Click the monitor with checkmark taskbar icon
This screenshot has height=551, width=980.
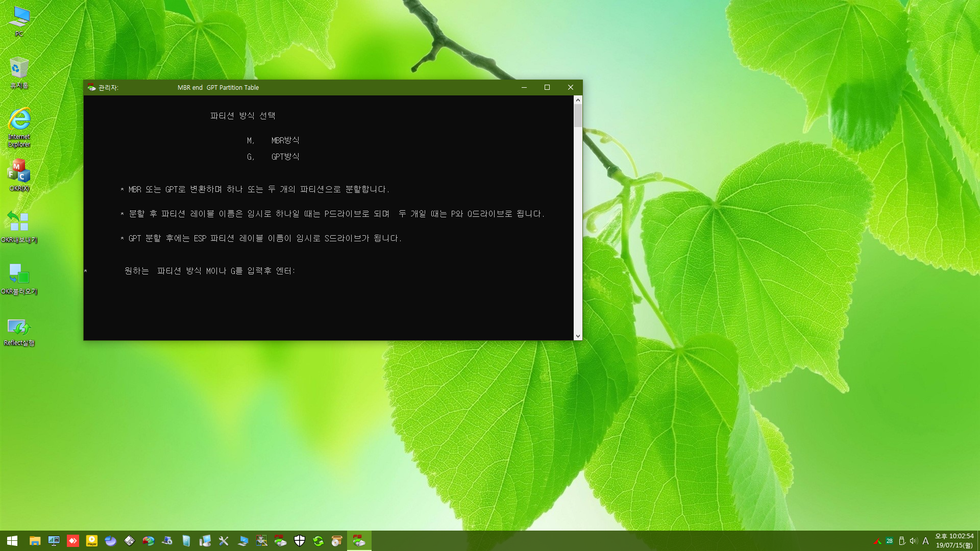point(243,541)
